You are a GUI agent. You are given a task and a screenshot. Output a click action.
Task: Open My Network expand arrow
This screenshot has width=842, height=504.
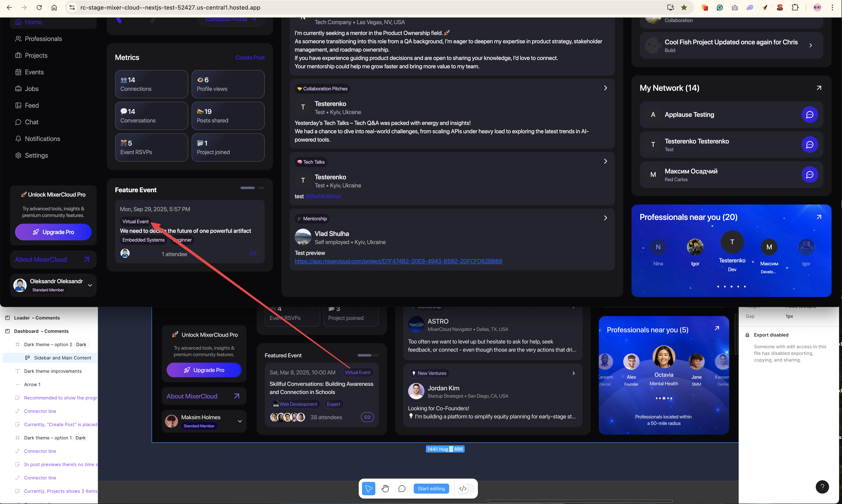point(819,88)
